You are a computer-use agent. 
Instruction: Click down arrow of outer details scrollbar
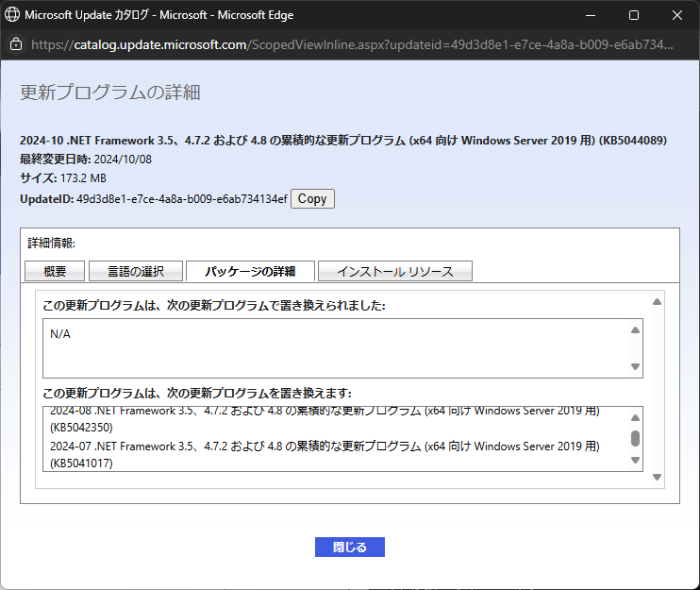pos(657,477)
